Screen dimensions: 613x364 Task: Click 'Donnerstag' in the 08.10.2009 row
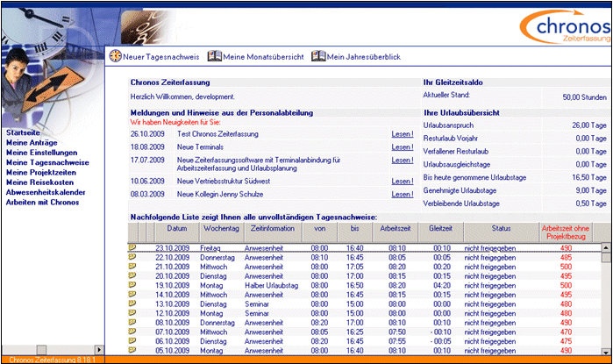click(217, 323)
